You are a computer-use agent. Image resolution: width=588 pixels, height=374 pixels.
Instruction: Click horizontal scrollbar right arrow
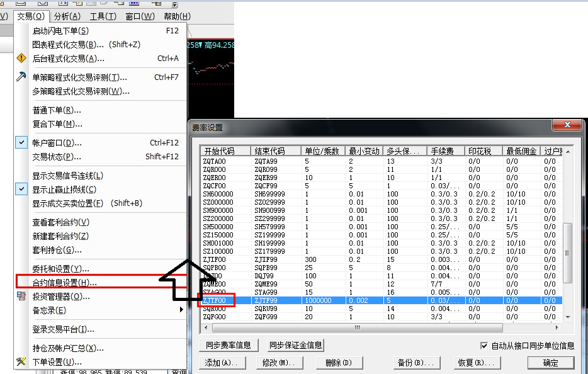(x=558, y=327)
